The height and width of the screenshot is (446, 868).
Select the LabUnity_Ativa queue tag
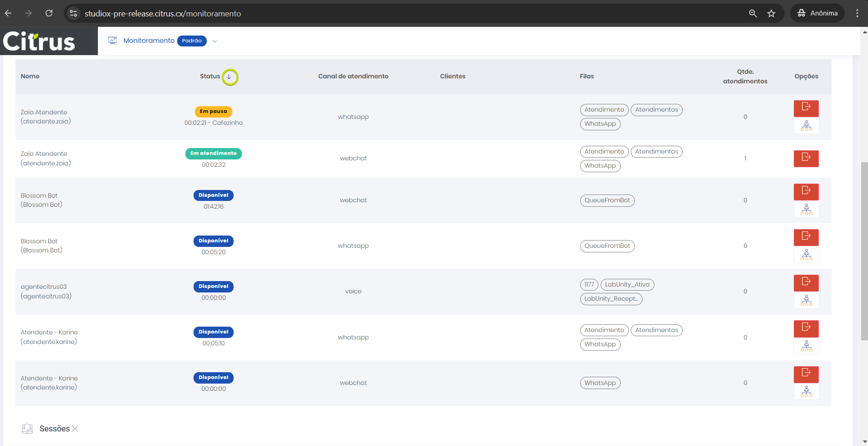pos(627,285)
